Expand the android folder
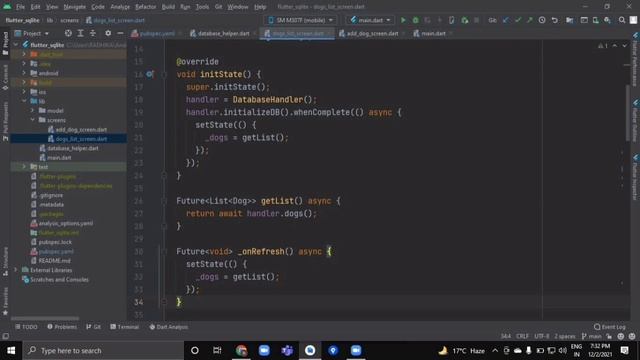This screenshot has height=360, width=640. [x=24, y=73]
